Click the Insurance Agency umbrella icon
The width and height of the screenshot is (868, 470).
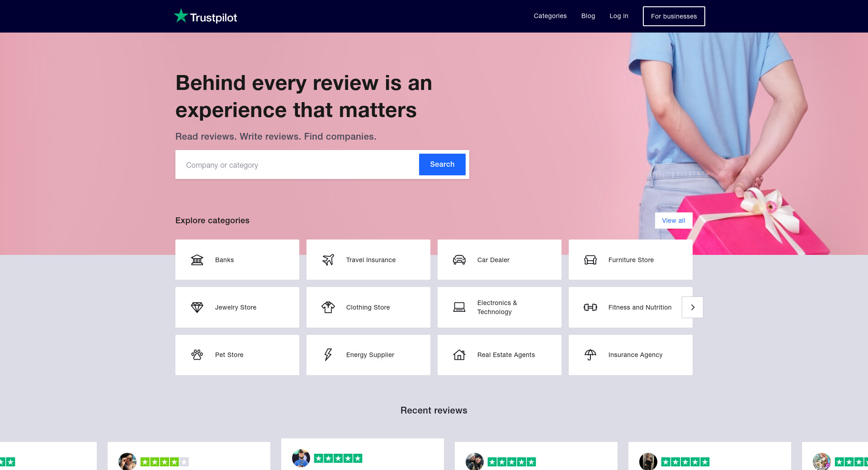click(590, 355)
